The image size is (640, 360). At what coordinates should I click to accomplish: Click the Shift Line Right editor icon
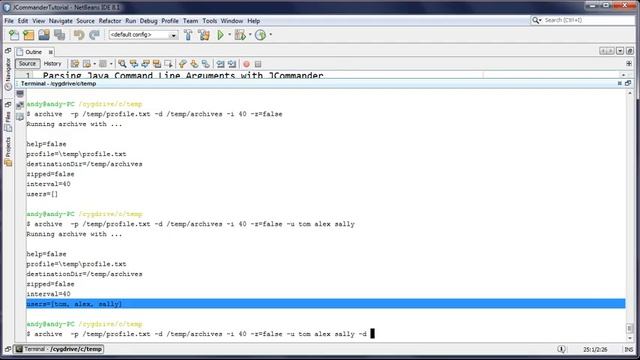[232, 64]
